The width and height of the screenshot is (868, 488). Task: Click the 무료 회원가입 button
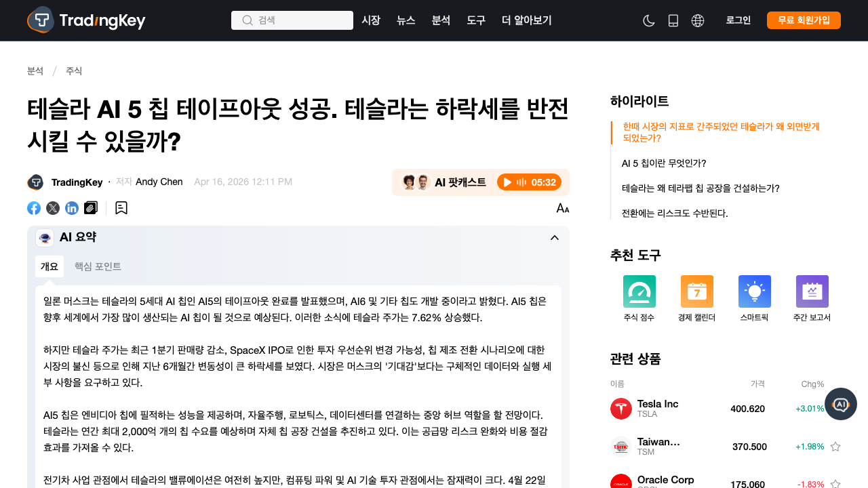pyautogui.click(x=804, y=20)
